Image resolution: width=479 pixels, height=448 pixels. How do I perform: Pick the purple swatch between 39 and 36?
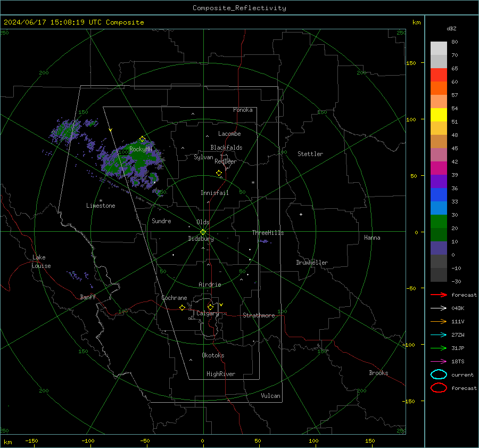pos(439,182)
